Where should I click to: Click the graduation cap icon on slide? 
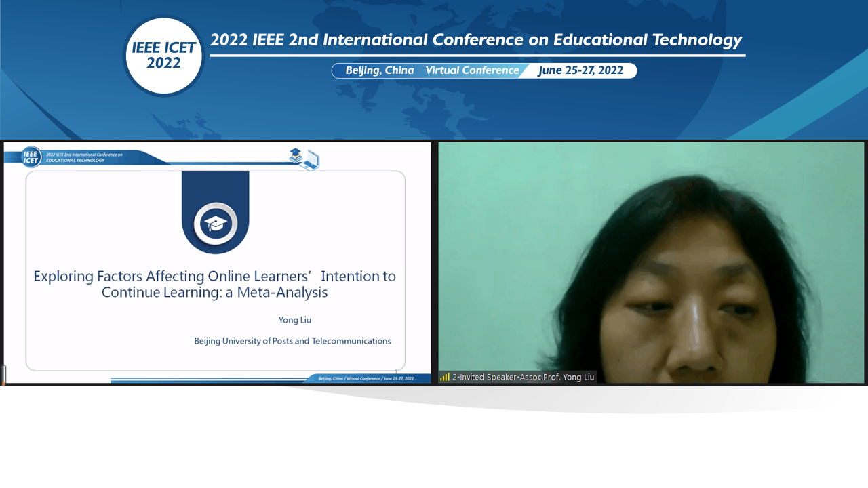215,224
